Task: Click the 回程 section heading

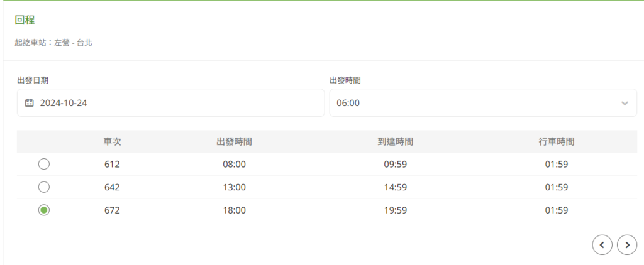Action: tap(25, 20)
